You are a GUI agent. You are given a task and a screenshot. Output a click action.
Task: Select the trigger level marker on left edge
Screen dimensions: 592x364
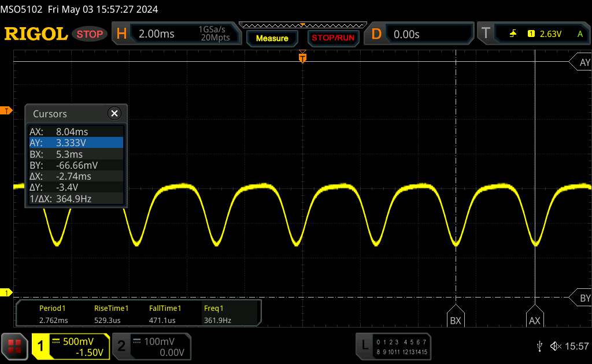click(x=7, y=110)
